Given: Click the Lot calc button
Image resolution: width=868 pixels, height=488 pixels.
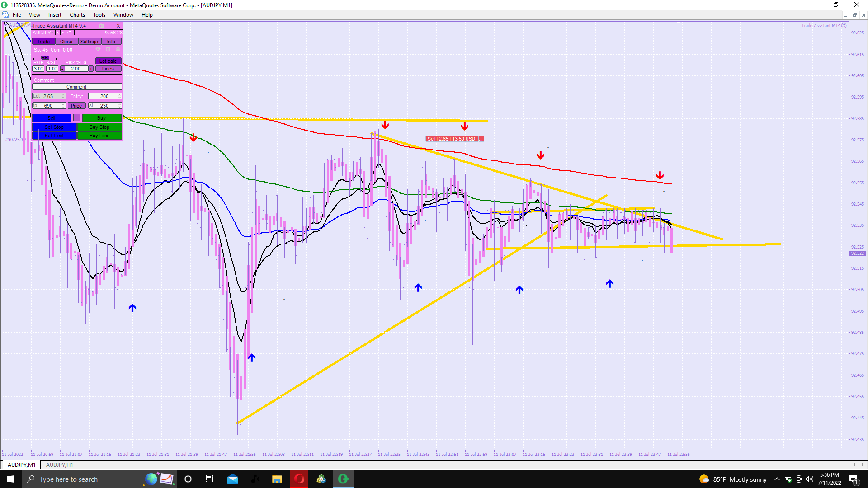Looking at the screenshot, I should coord(108,61).
